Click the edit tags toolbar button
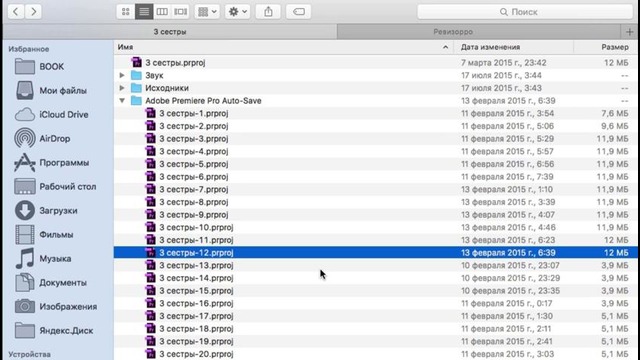The height and width of the screenshot is (360, 640). [x=299, y=11]
